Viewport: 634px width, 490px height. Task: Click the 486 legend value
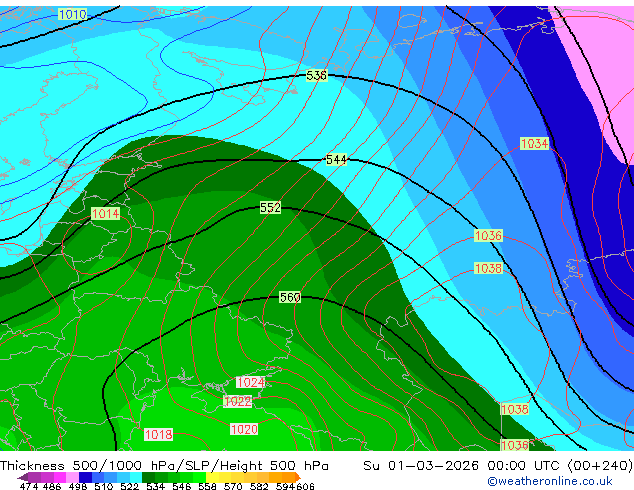pyautogui.click(x=52, y=486)
